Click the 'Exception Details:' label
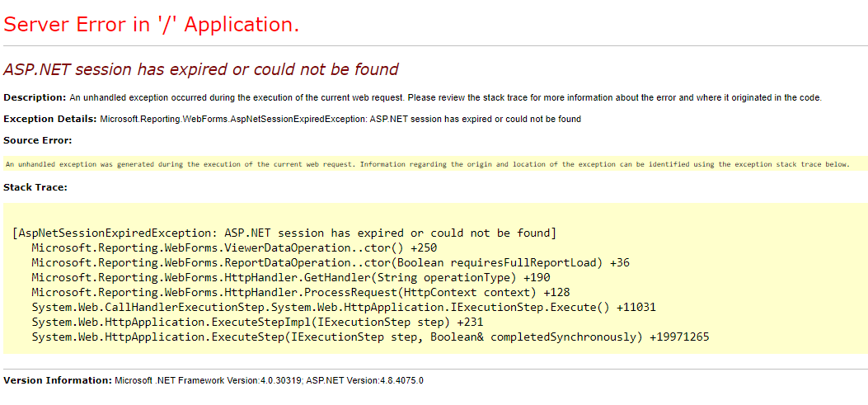 tap(50, 119)
